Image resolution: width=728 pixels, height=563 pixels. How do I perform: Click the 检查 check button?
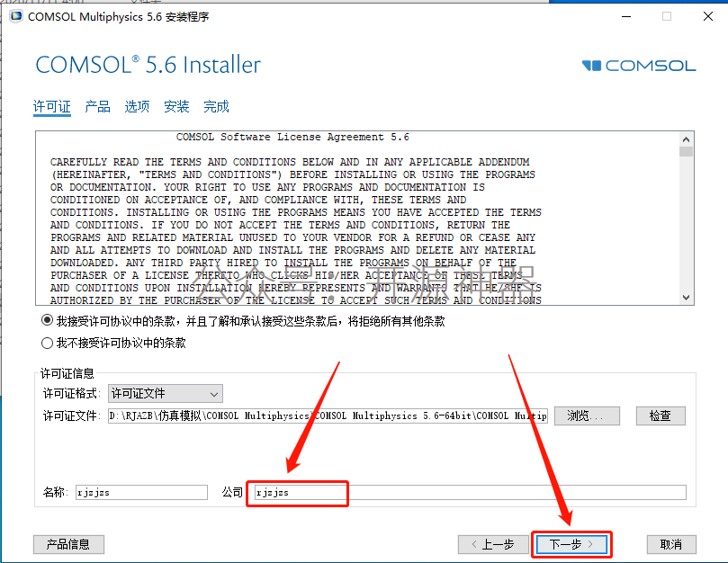pos(661,416)
